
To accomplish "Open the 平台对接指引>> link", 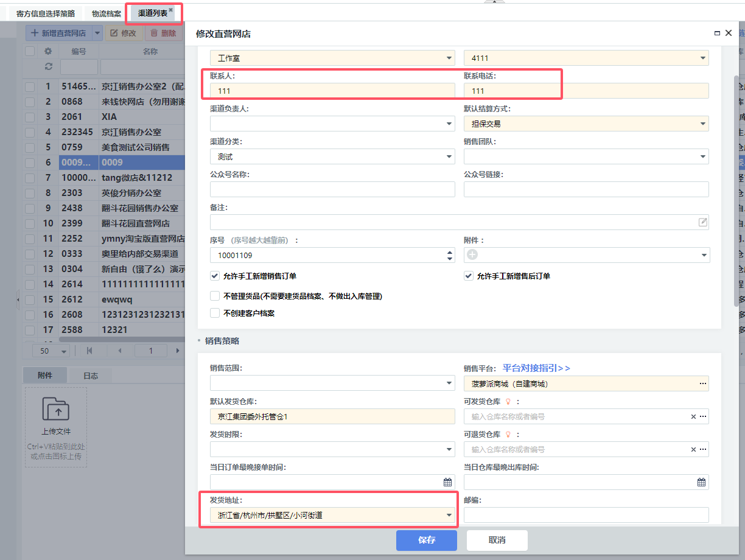I will (536, 368).
